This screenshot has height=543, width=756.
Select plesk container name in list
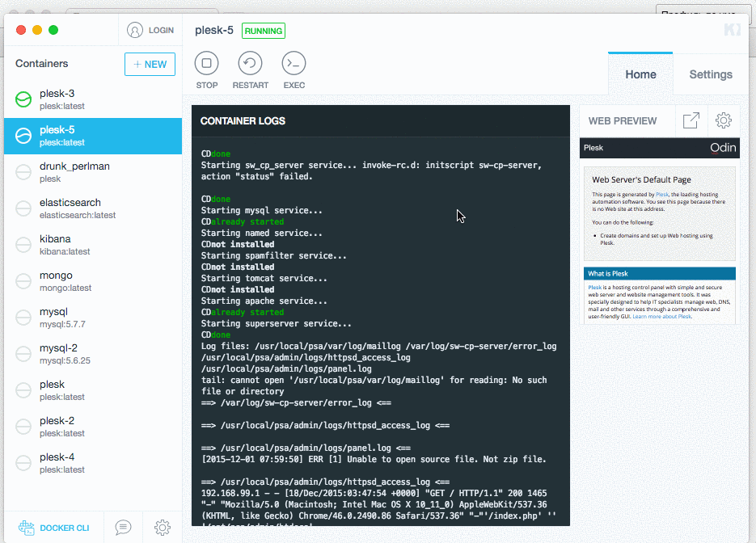52,385
